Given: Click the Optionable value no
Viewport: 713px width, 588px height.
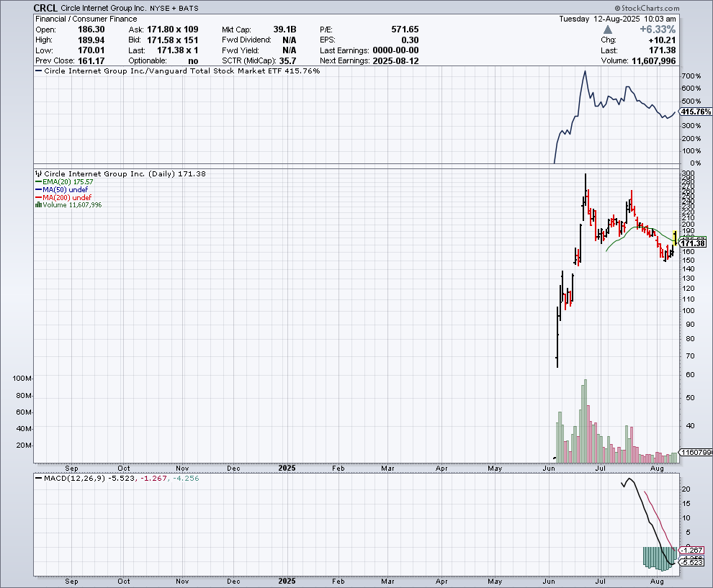Looking at the screenshot, I should [193, 61].
